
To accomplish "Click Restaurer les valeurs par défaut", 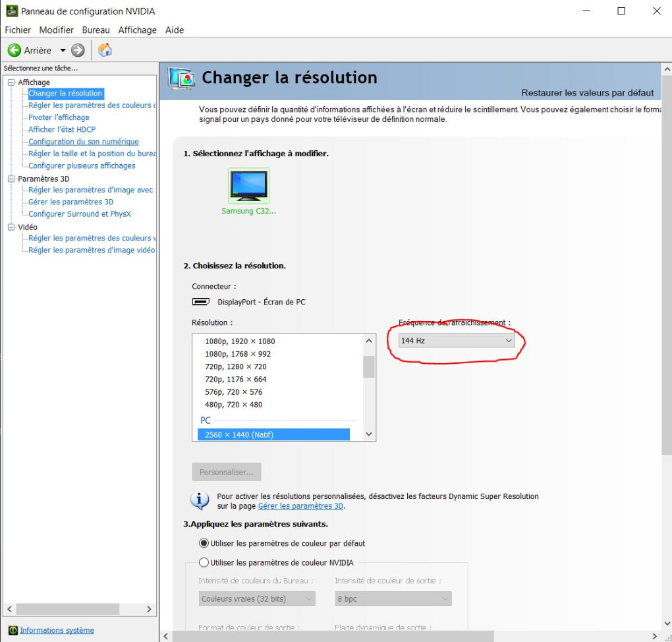I will pos(587,93).
